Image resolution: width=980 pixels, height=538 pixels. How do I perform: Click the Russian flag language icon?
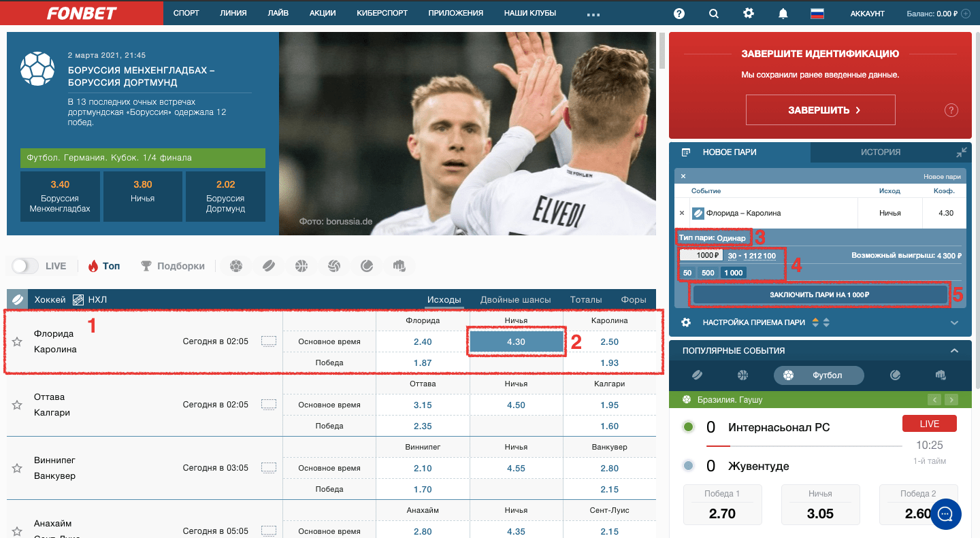click(x=817, y=13)
